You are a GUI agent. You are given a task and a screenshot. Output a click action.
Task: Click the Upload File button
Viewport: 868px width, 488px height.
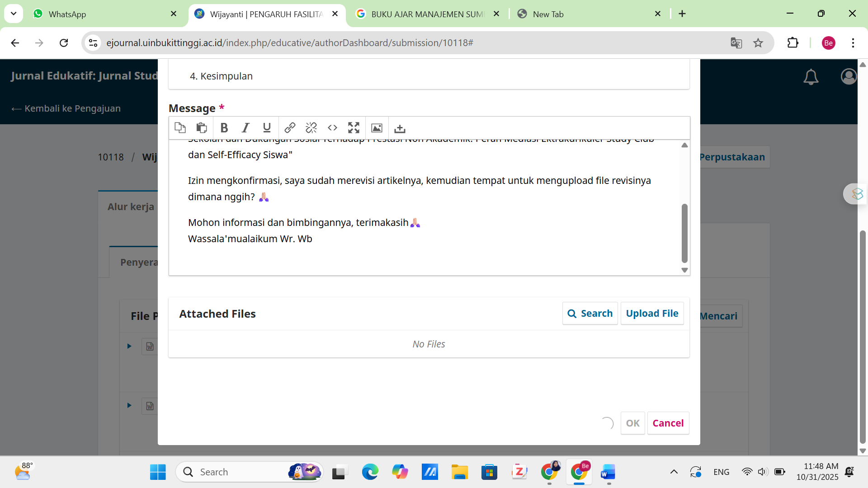click(x=652, y=313)
